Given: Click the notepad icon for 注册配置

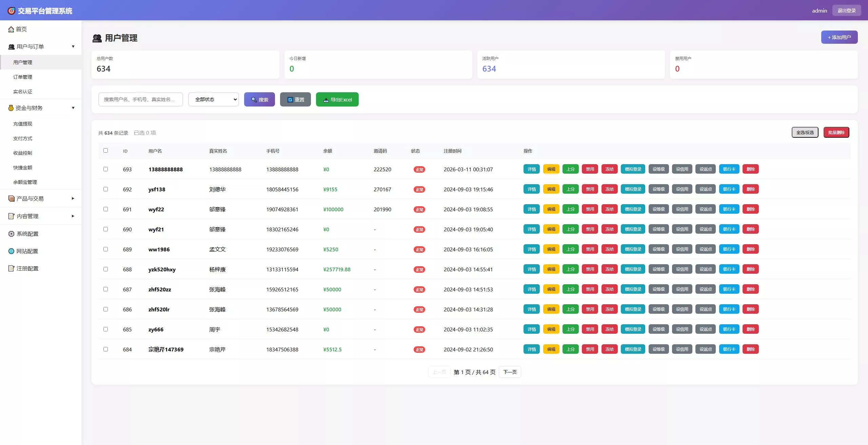Looking at the screenshot, I should click(x=11, y=268).
